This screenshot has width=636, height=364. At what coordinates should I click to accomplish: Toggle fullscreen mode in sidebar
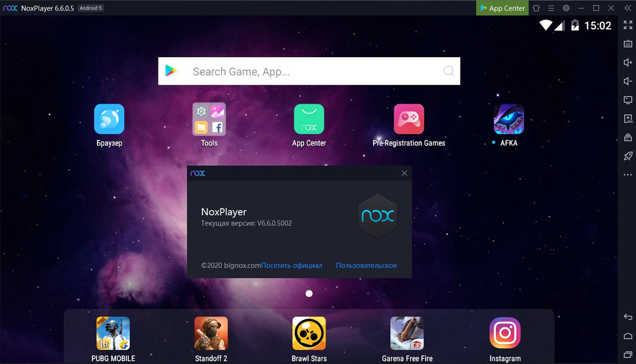click(628, 25)
